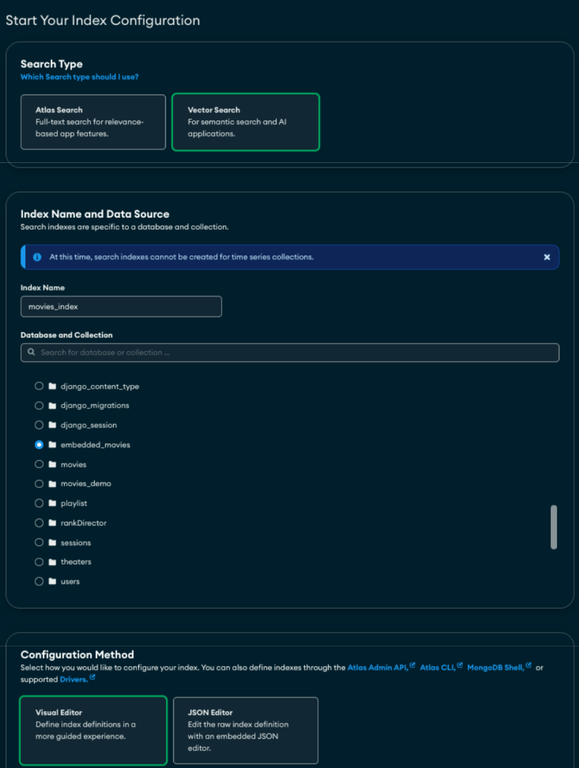Click the blue info icon in banner
579x768 pixels.
(37, 257)
